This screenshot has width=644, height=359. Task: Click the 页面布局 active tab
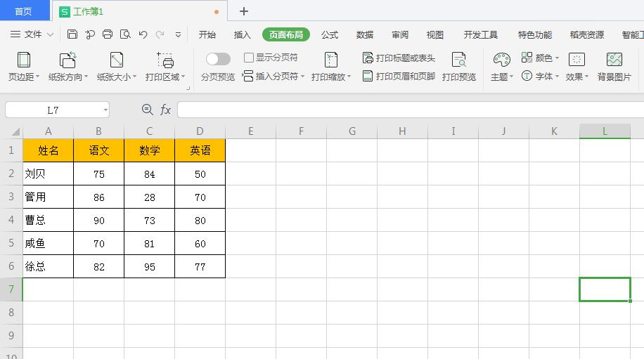click(286, 35)
